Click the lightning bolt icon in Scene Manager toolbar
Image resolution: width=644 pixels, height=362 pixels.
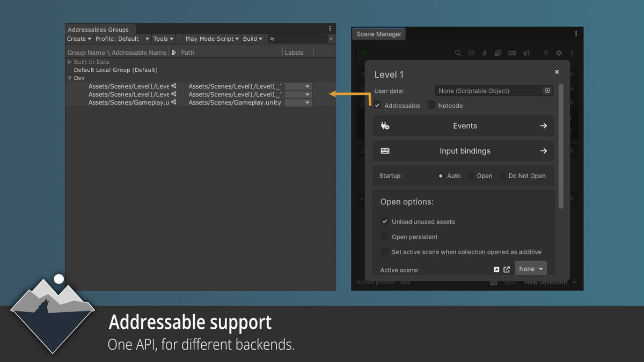485,52
